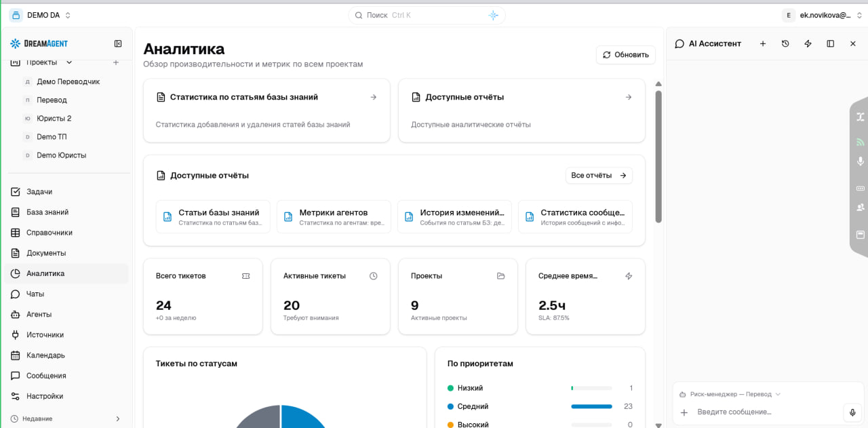Click the Средний priority progress bar
Image resolution: width=868 pixels, height=428 pixels.
point(591,406)
